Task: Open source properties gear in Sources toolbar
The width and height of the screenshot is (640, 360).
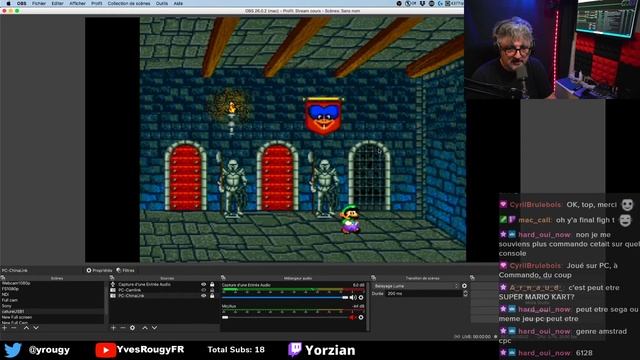Action: (x=132, y=328)
